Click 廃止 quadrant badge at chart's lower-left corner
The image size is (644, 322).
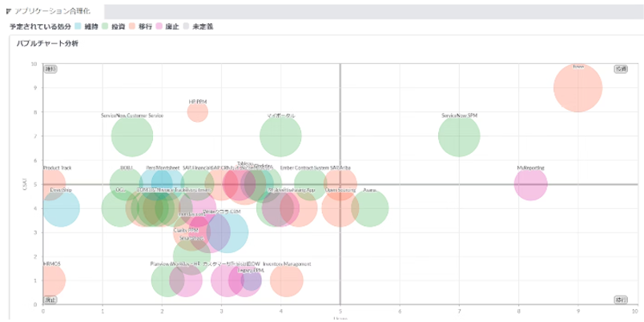coord(50,300)
